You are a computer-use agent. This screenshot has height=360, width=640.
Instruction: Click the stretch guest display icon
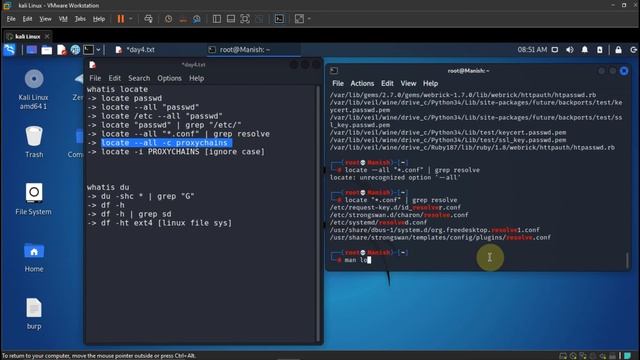coord(299,19)
